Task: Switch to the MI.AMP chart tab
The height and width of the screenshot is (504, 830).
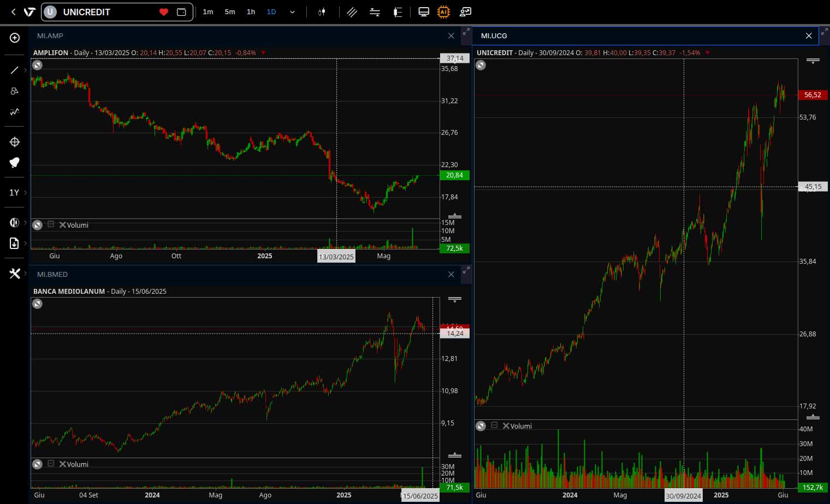Action: pos(50,35)
